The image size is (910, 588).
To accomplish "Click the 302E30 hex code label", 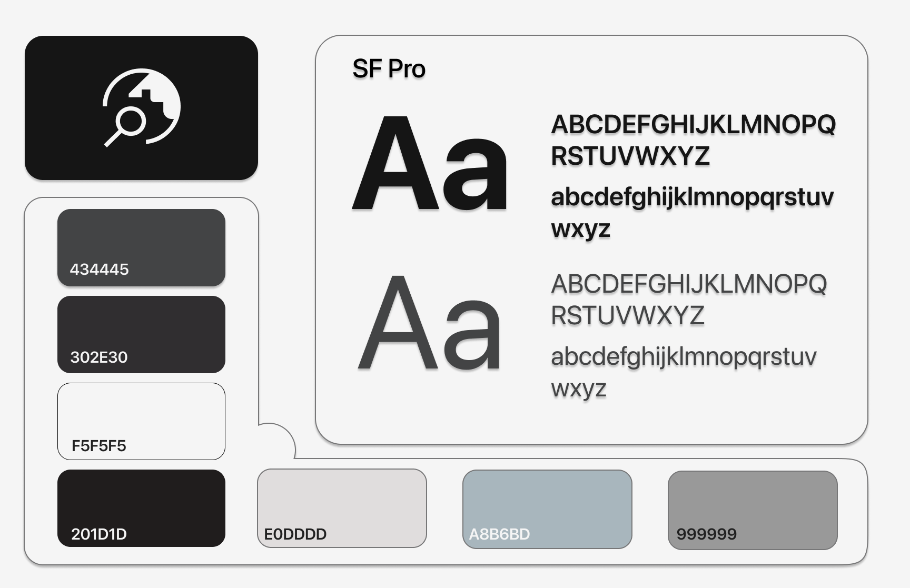I will point(99,357).
